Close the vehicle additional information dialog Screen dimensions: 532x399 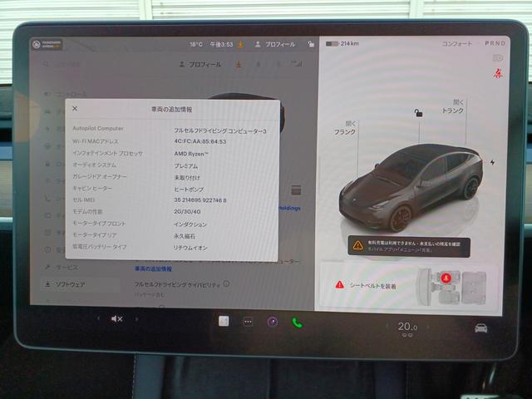click(75, 109)
